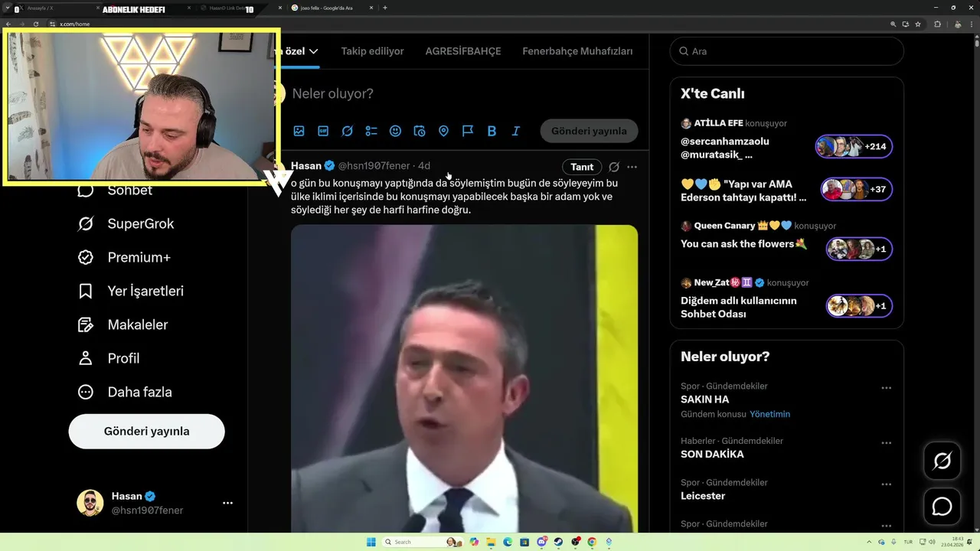Click the Windows taskbar Search box

point(423,542)
